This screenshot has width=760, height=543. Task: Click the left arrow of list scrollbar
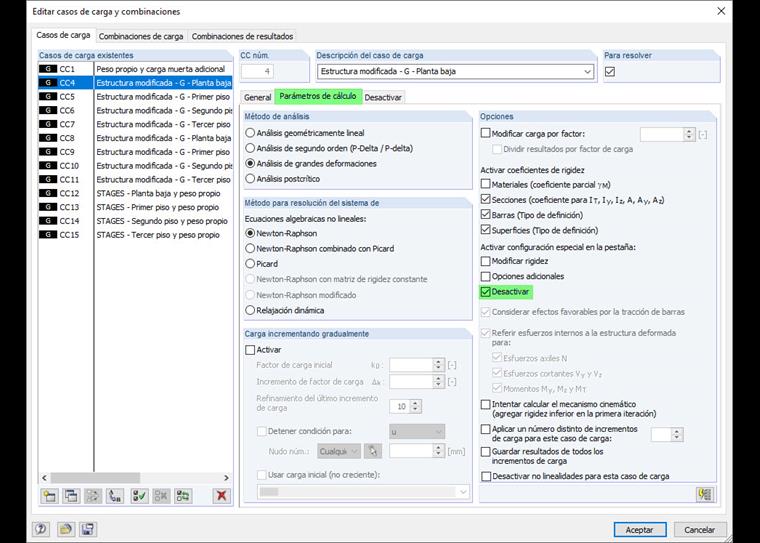pos(44,478)
